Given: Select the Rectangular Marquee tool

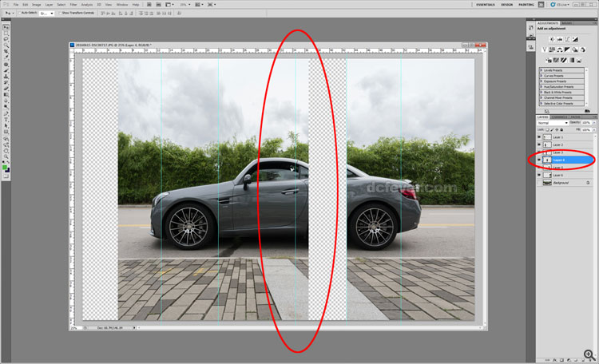Looking at the screenshot, I should (6, 32).
